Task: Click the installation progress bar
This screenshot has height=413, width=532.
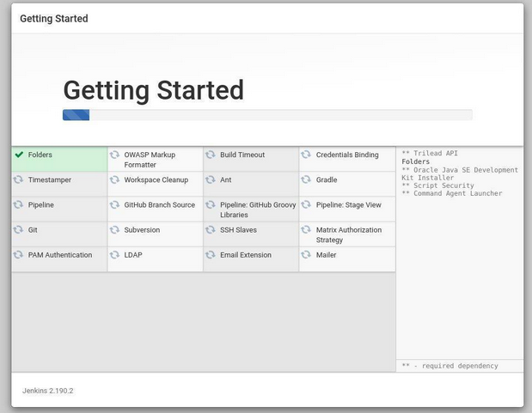Action: (267, 115)
